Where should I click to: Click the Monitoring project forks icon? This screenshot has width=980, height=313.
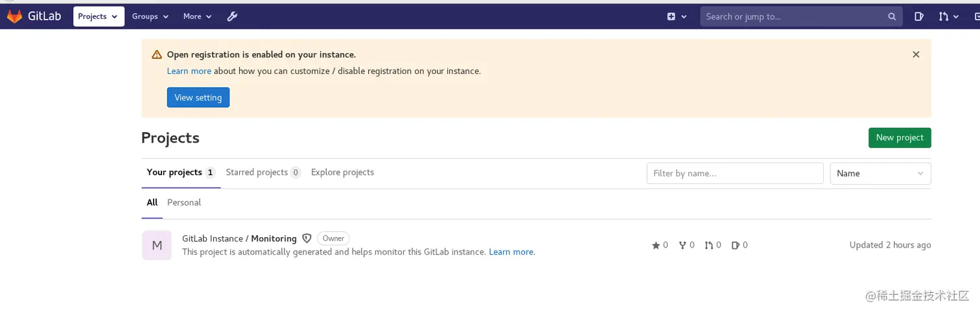pos(682,245)
